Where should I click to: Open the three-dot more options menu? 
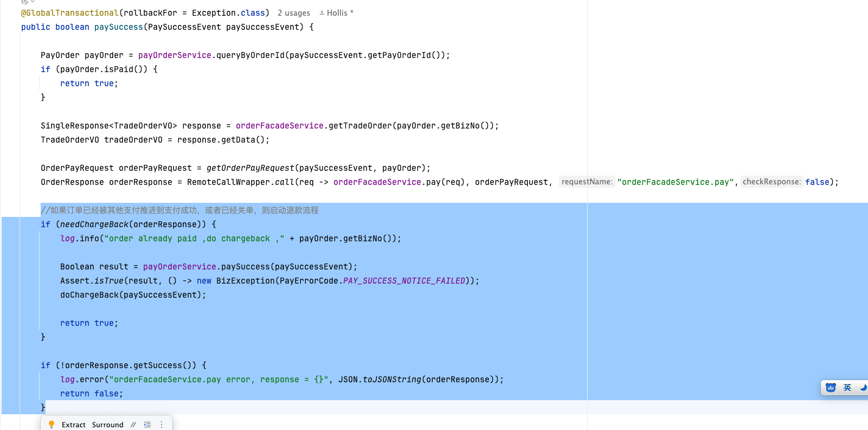[162, 425]
